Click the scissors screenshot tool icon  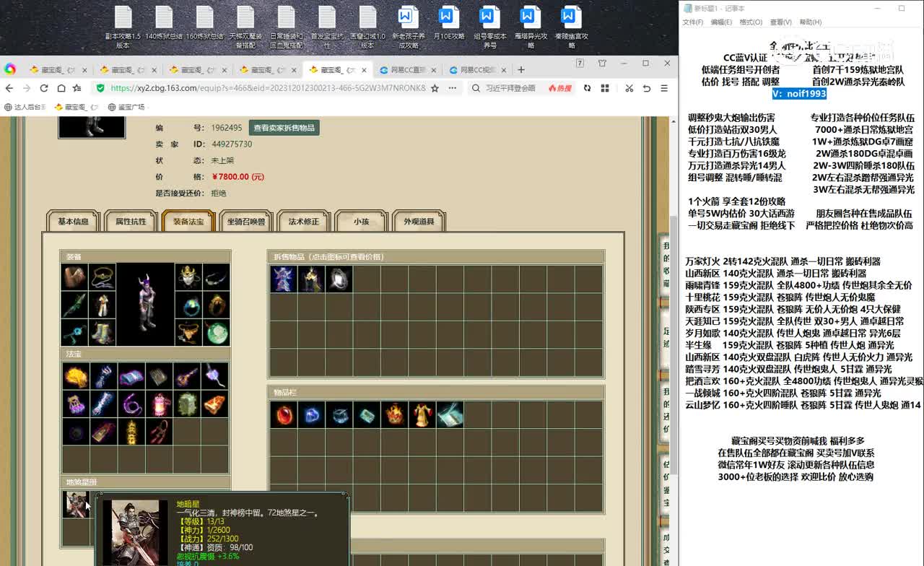[629, 88]
